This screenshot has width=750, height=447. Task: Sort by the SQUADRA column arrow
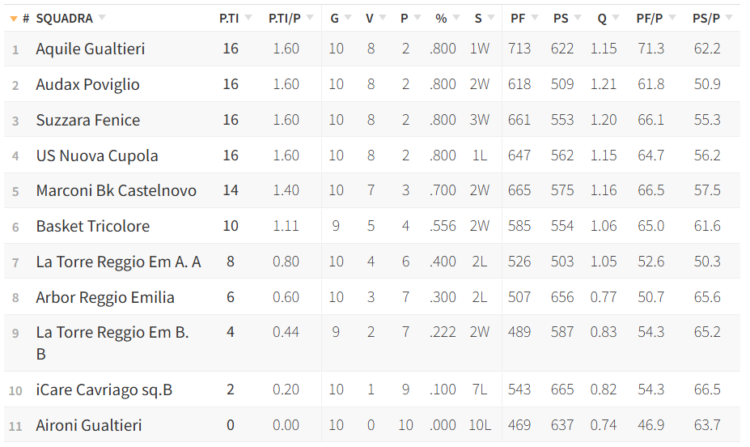point(101,18)
